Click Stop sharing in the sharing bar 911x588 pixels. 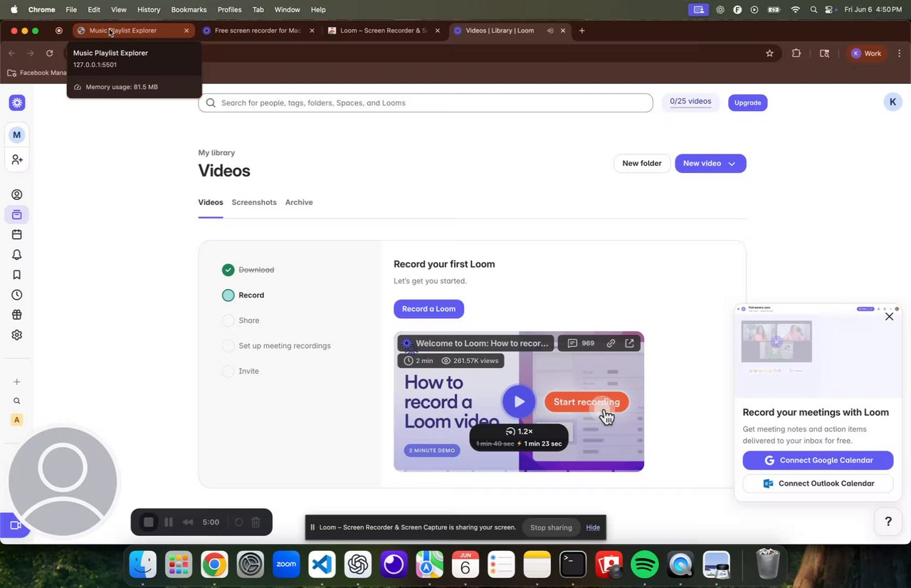tap(551, 527)
